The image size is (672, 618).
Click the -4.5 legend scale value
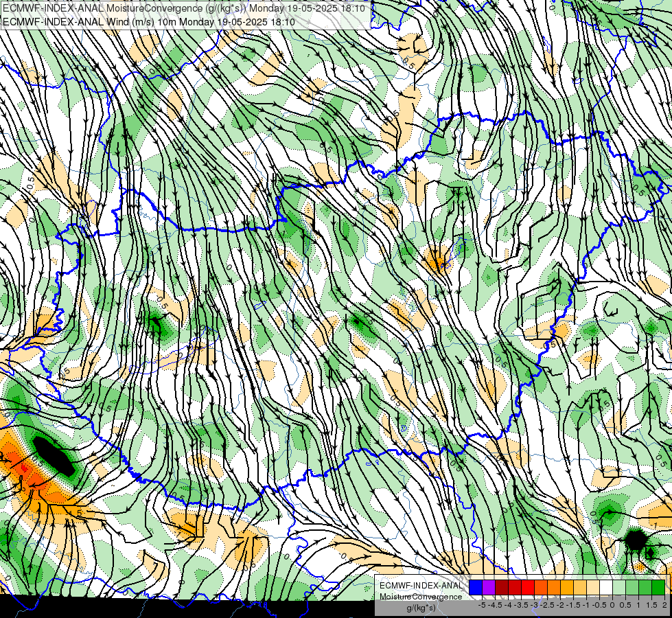pos(495,605)
